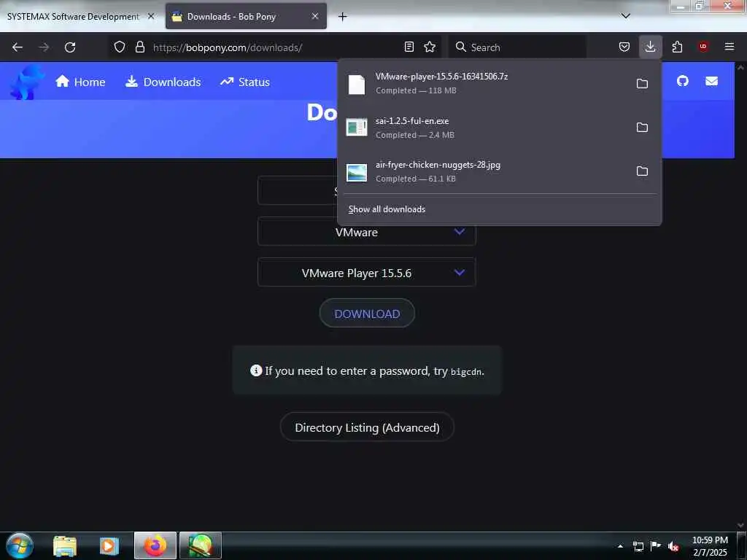The image size is (747, 560).
Task: Open the VMware Player 15.5.6 version dropdown
Action: click(366, 273)
